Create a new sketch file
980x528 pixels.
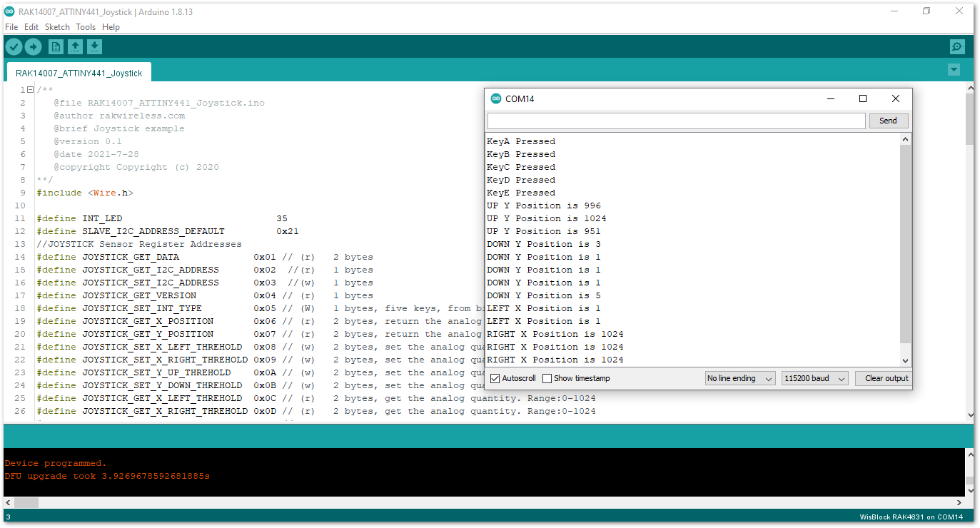(56, 47)
